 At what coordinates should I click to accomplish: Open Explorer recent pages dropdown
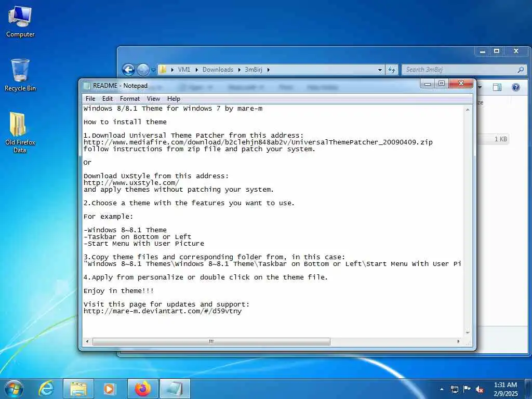coord(153,70)
